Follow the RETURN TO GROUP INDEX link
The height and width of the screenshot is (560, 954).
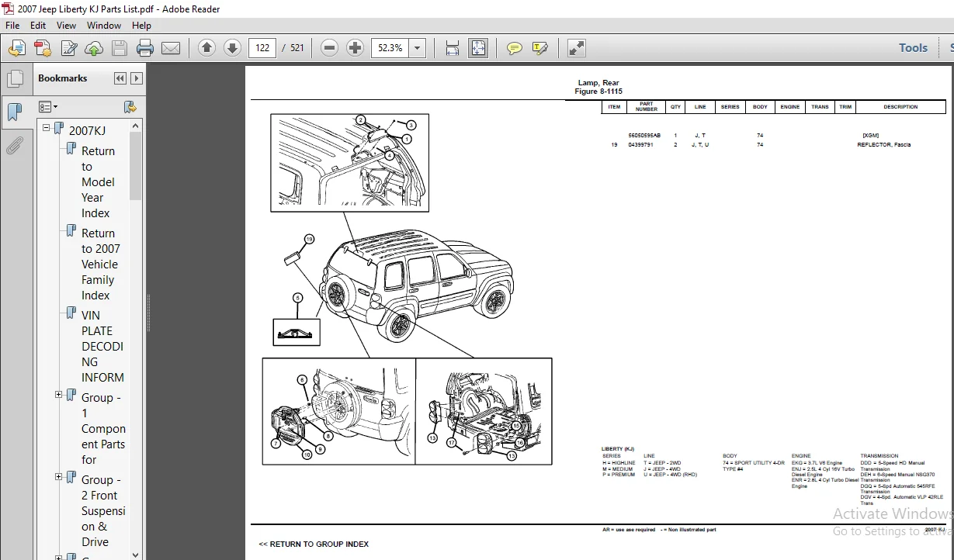(314, 544)
